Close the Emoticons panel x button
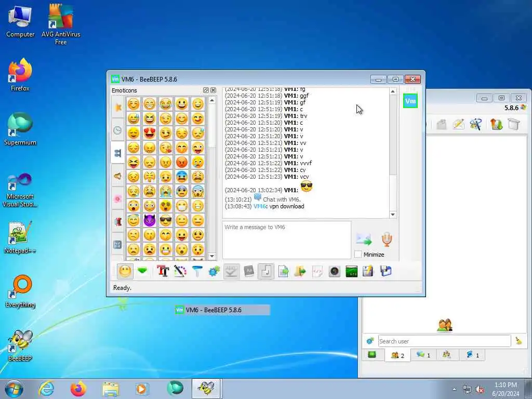532x399 pixels. pyautogui.click(x=213, y=90)
